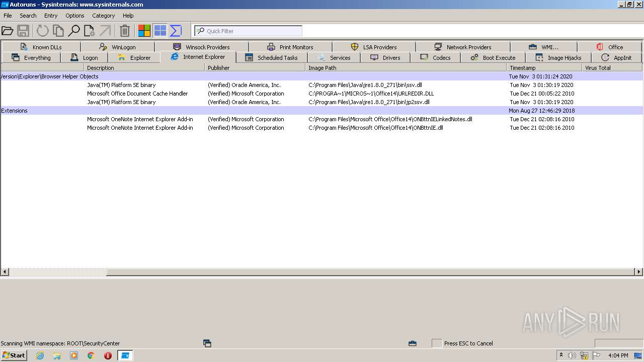Click the status bar windows icon
Image resolution: width=644 pixels, height=362 pixels.
click(207, 343)
